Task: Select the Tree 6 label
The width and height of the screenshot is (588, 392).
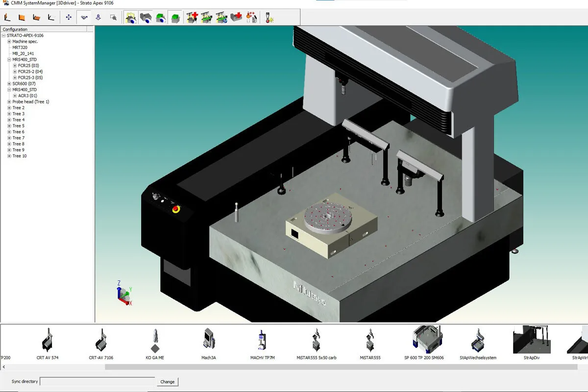Action: pos(18,132)
